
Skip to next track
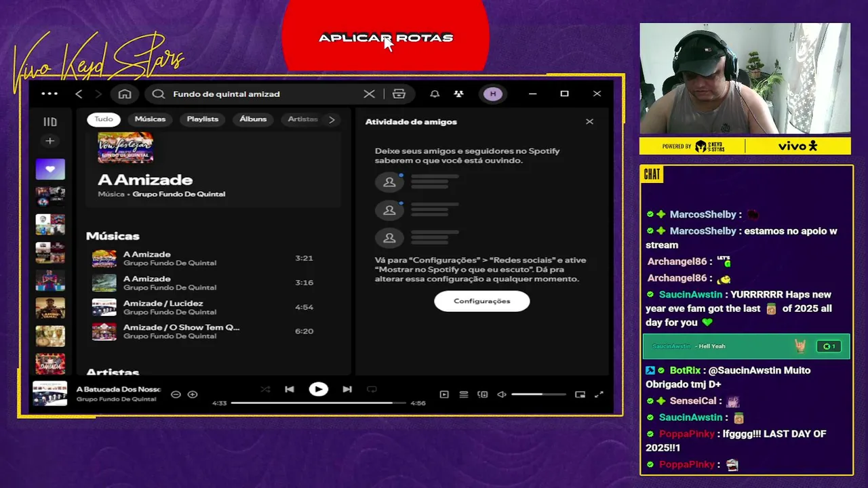(347, 389)
